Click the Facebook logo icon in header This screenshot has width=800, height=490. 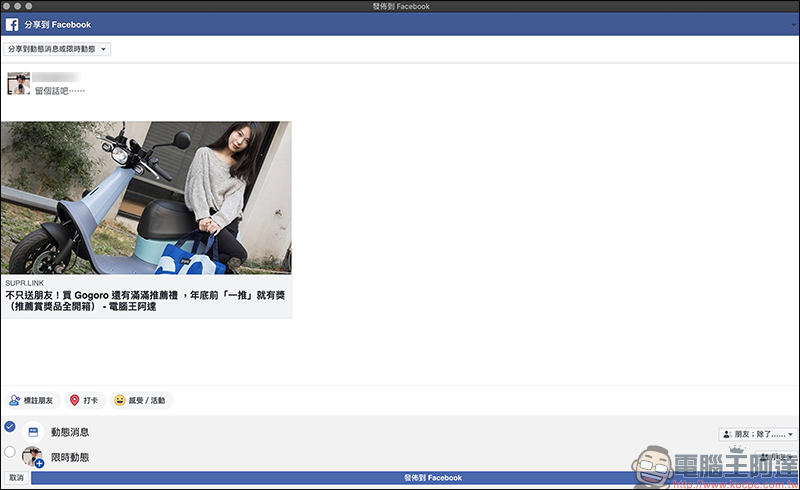[12, 24]
